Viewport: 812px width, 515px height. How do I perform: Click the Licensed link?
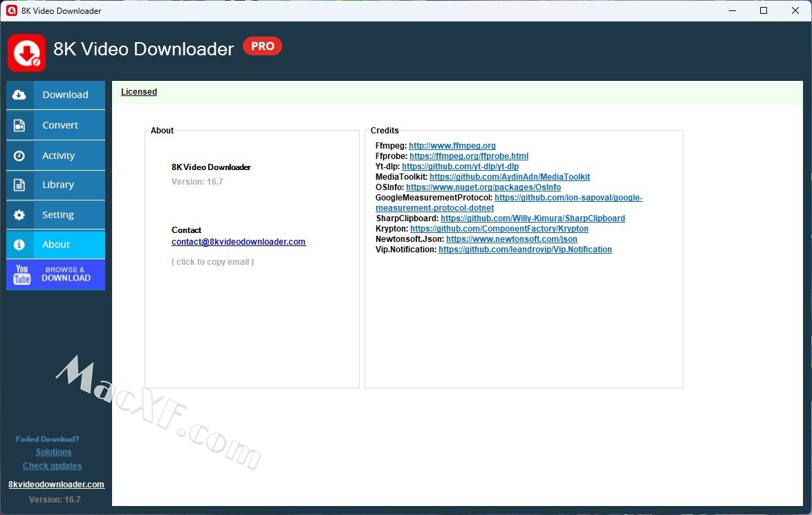pos(139,92)
